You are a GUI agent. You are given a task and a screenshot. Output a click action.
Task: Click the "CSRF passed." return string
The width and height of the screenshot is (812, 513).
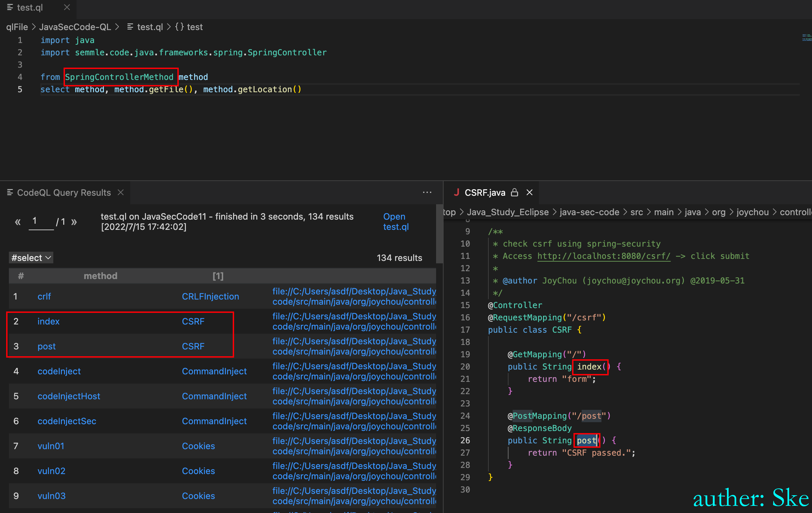(596, 453)
